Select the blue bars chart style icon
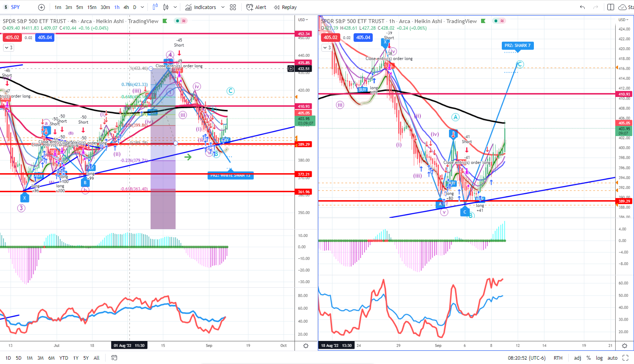634x364 pixels. [x=155, y=7]
